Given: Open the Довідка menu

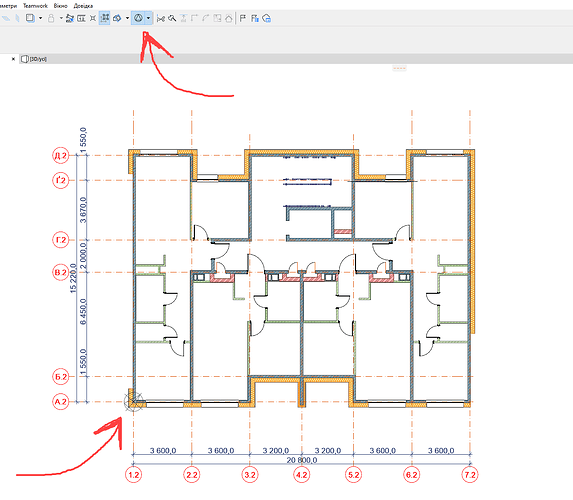Looking at the screenshot, I should [x=83, y=6].
